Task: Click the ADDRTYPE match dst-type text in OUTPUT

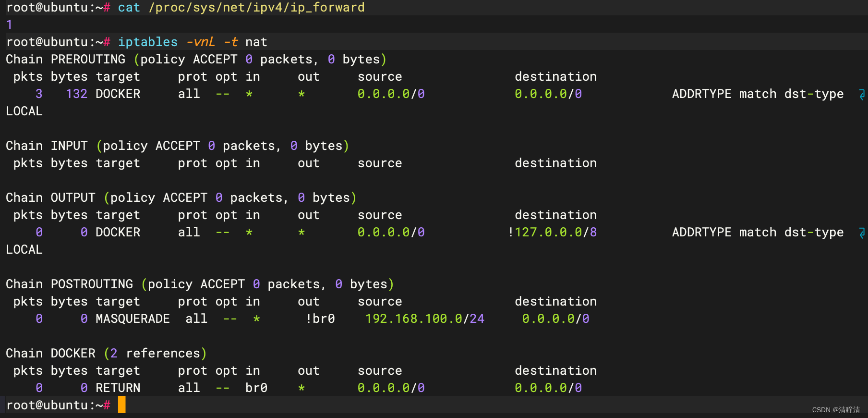Action: [758, 233]
